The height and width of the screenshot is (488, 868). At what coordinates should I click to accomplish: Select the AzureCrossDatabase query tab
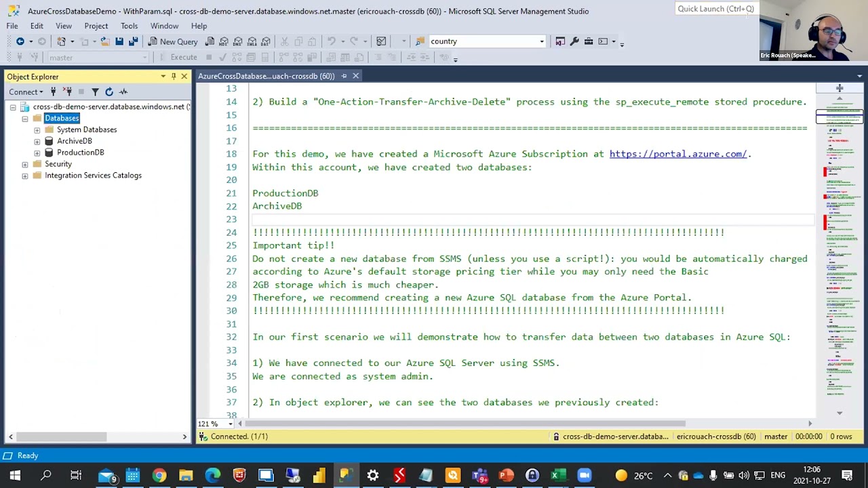click(267, 76)
